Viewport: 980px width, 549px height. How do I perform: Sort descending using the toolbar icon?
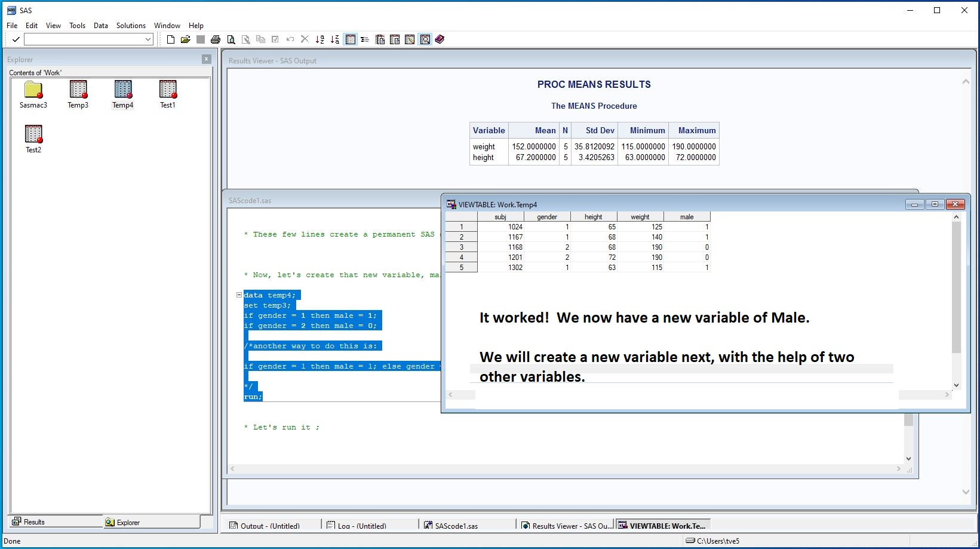pos(335,39)
